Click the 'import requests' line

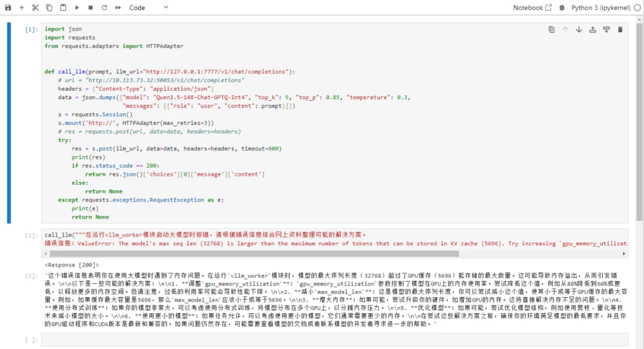[x=70, y=38]
